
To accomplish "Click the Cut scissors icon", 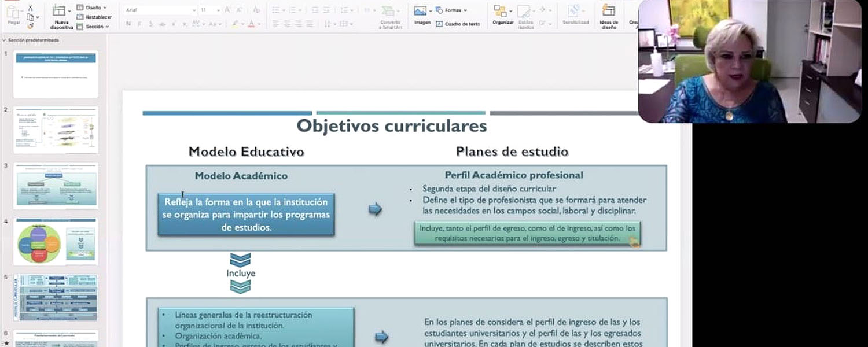I will tap(30, 8).
